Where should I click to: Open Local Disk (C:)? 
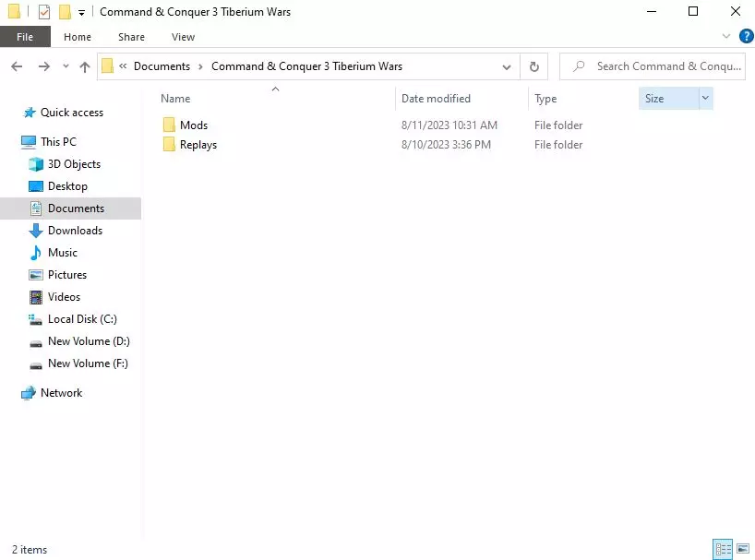click(82, 319)
